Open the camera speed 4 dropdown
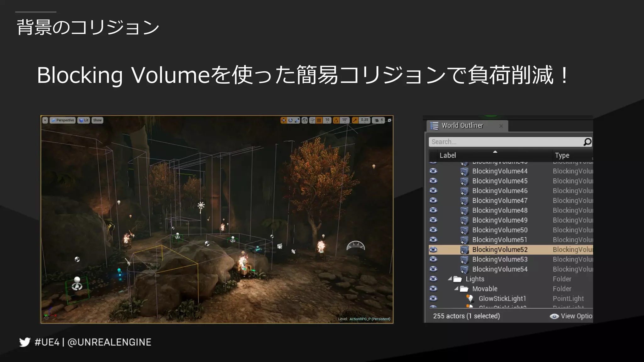 pyautogui.click(x=378, y=120)
